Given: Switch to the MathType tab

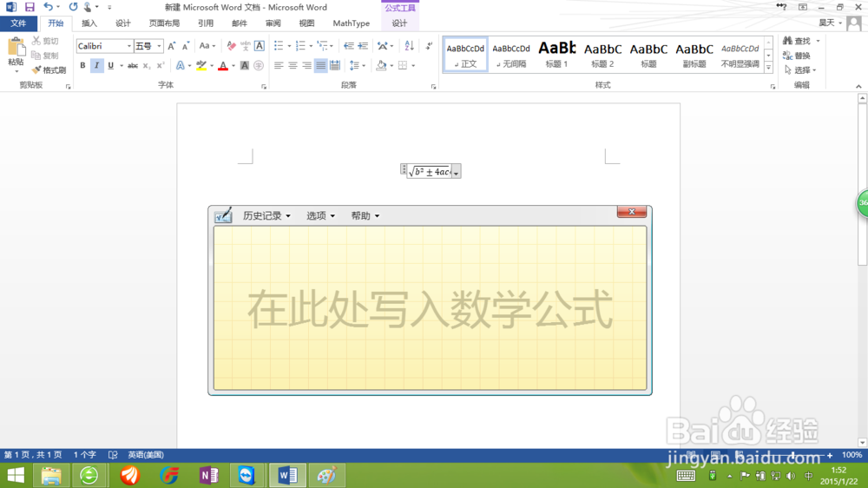Looking at the screenshot, I should click(351, 23).
